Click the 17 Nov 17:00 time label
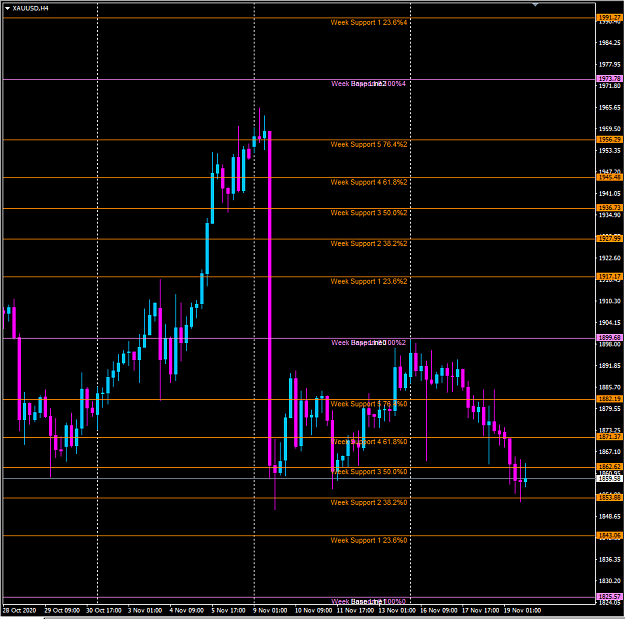This screenshot has width=625, height=619. [x=481, y=611]
